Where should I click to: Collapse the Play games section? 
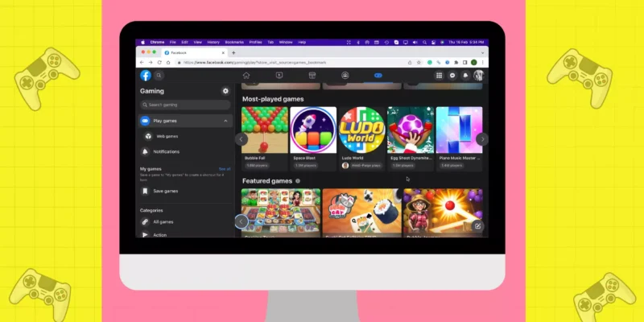coord(225,121)
